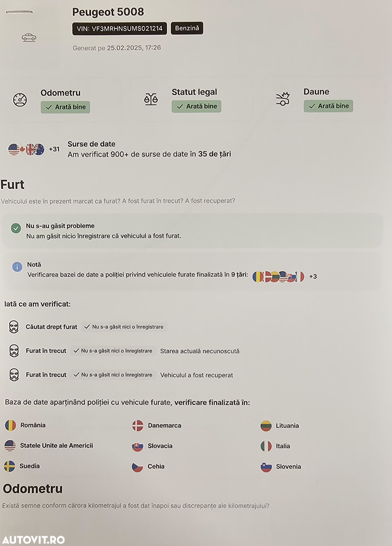392x546 pixels.
Task: Click the 'Arată bine' badge under Daune
Action: point(328,106)
